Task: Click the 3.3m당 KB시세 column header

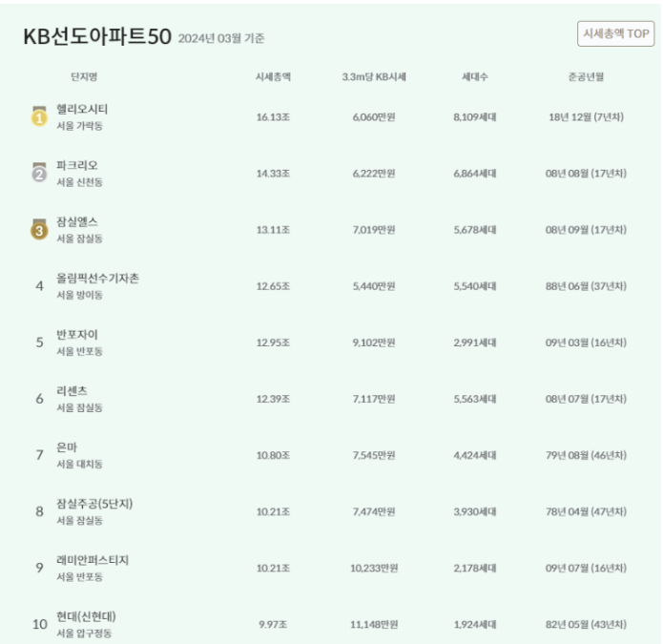Action: 374,77
